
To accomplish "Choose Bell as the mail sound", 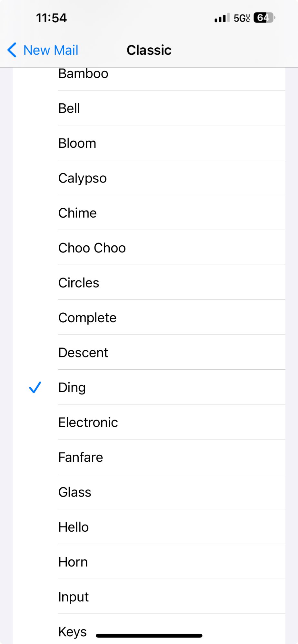I will [x=69, y=108].
